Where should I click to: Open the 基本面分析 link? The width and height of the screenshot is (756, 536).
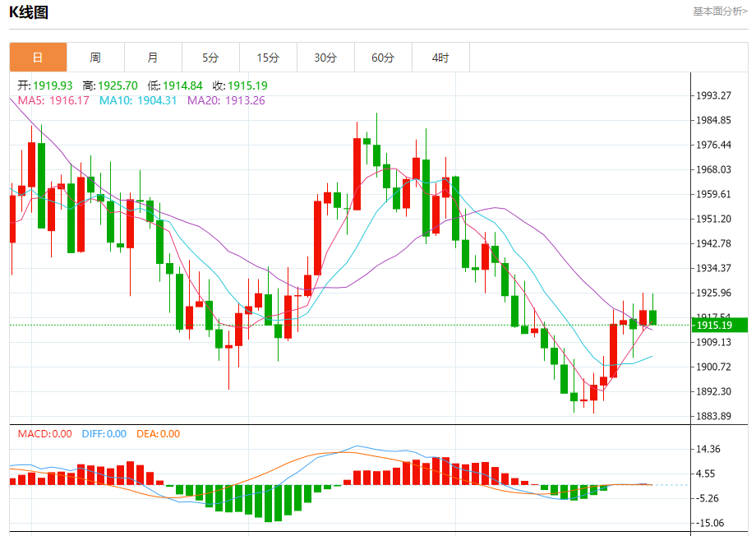[x=721, y=11]
